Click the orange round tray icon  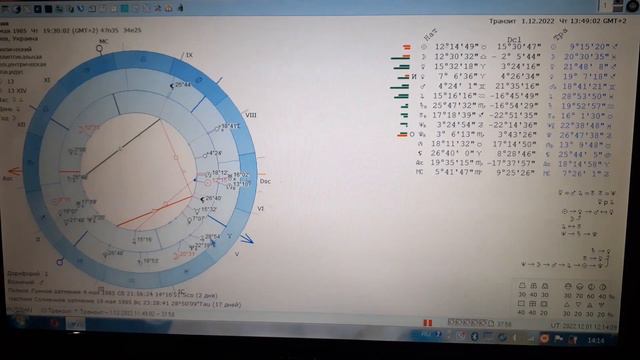point(544,338)
